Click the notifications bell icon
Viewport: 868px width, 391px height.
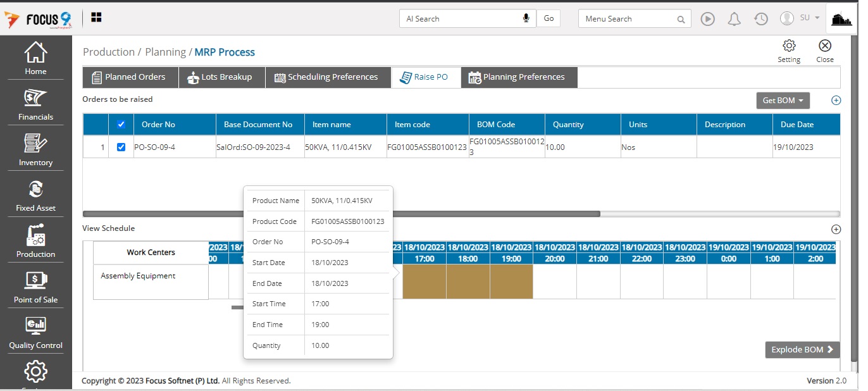pyautogui.click(x=734, y=19)
